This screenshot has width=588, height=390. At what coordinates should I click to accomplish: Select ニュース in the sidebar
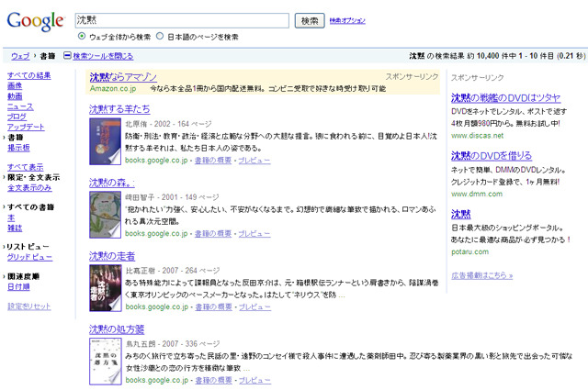[x=20, y=106]
